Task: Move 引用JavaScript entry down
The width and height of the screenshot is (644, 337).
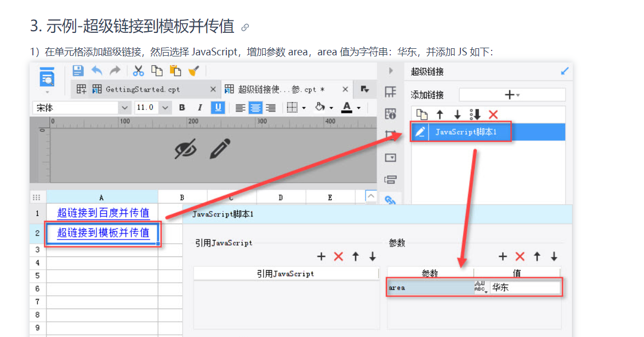Action: tap(373, 257)
